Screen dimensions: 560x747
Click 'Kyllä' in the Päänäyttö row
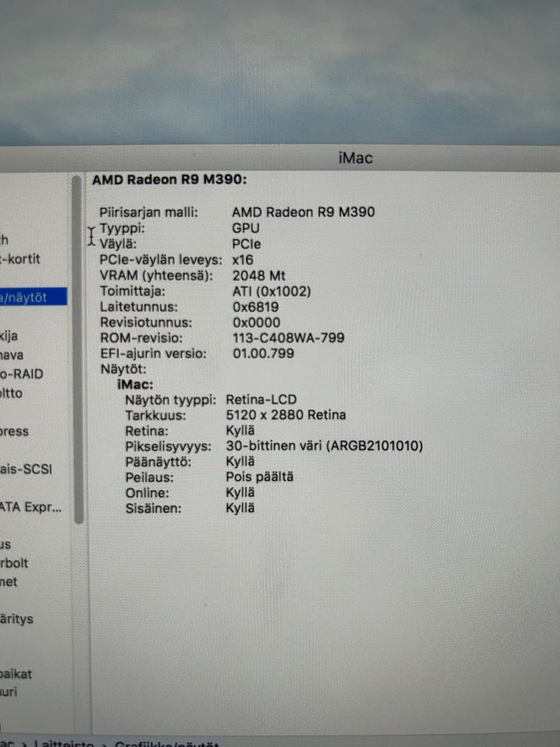tap(240, 462)
